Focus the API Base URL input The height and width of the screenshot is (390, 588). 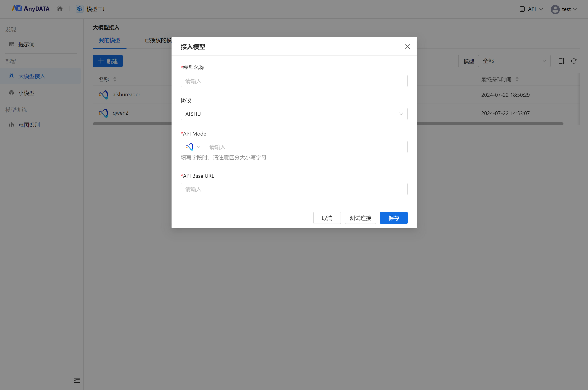pos(294,189)
